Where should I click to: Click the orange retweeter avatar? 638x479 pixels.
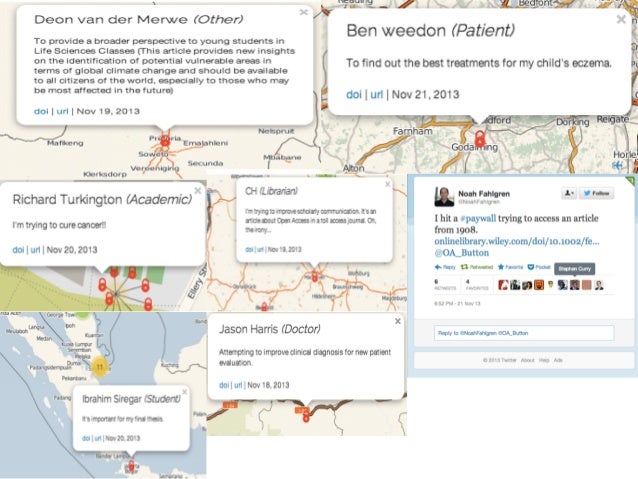coord(539,285)
